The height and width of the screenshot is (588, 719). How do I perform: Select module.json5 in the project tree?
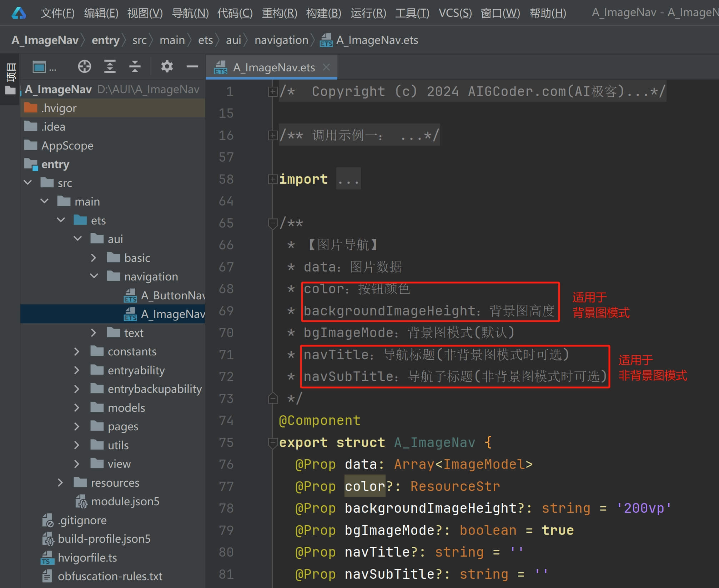(125, 501)
